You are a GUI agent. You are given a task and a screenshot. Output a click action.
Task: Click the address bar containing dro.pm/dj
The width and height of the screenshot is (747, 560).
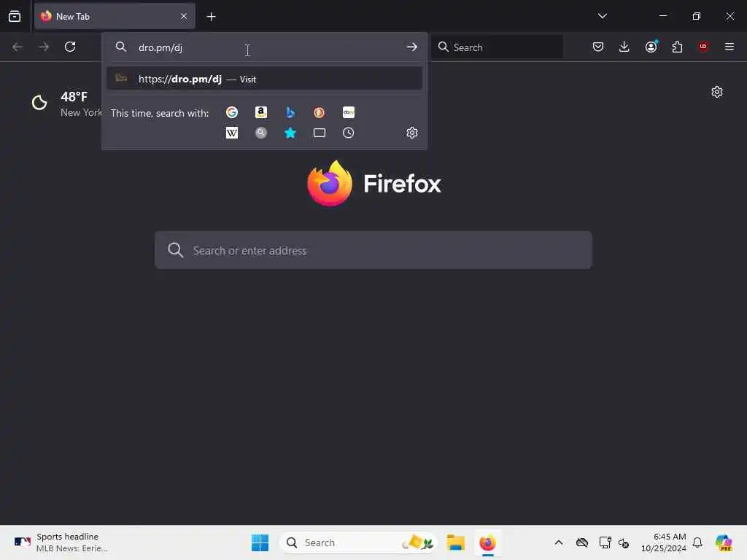pyautogui.click(x=264, y=47)
